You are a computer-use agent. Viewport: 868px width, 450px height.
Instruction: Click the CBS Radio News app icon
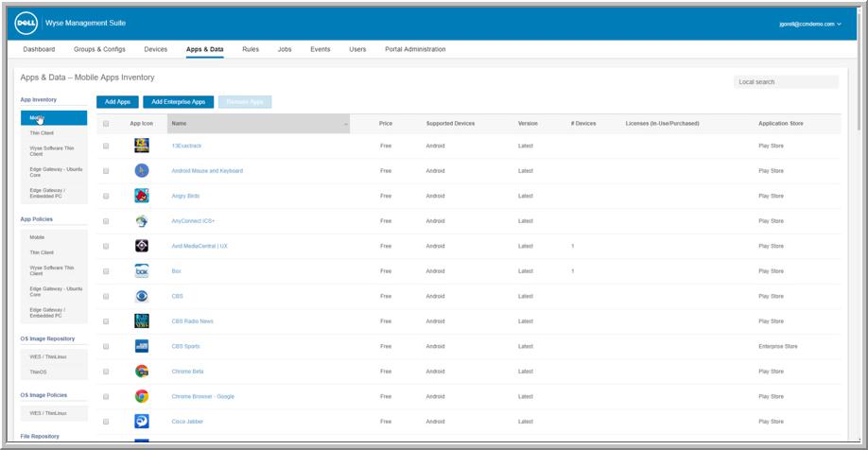click(x=142, y=321)
